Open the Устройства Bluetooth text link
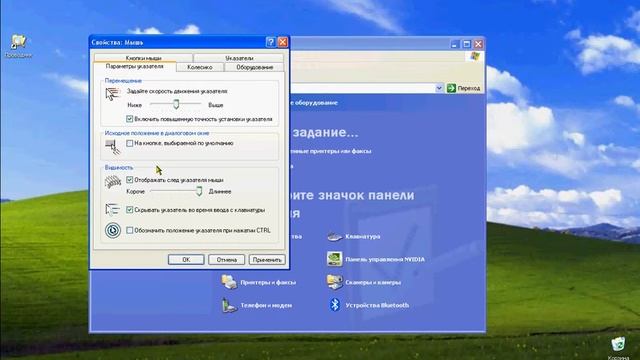Viewport: 640px width, 360px height. (x=377, y=305)
